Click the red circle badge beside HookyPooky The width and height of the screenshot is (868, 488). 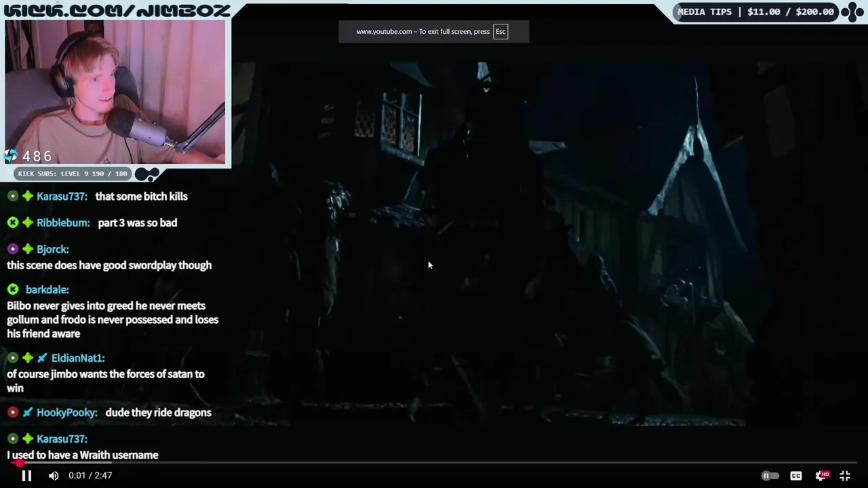[x=13, y=413]
